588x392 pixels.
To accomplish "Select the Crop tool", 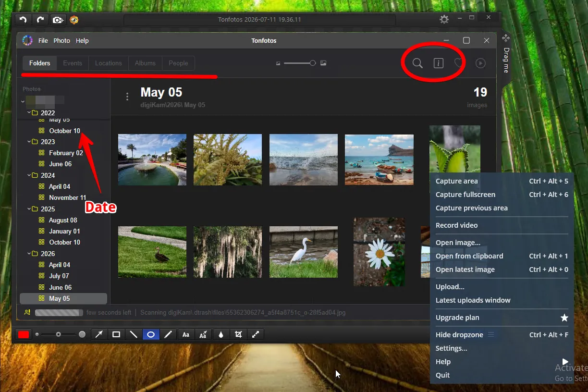I will point(238,334).
